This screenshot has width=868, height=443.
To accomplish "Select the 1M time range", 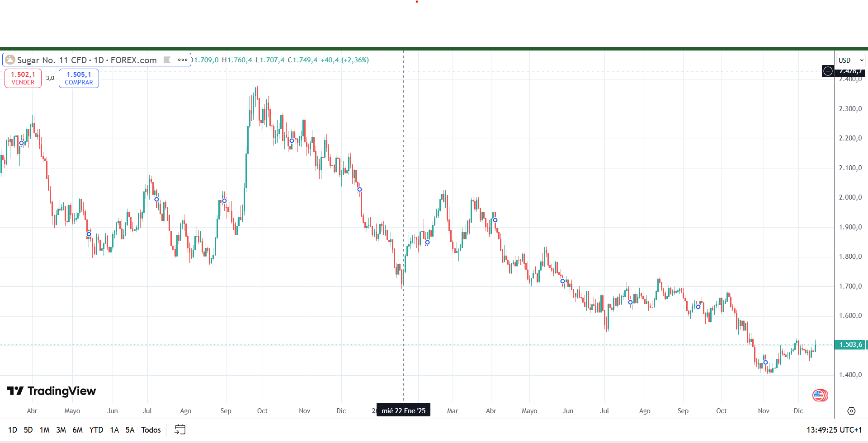I will tap(44, 430).
